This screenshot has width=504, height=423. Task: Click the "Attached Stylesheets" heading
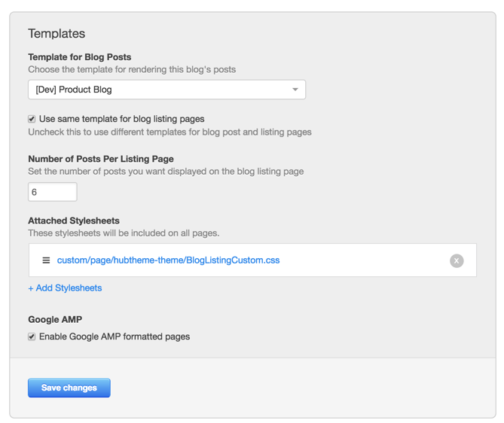pos(74,221)
